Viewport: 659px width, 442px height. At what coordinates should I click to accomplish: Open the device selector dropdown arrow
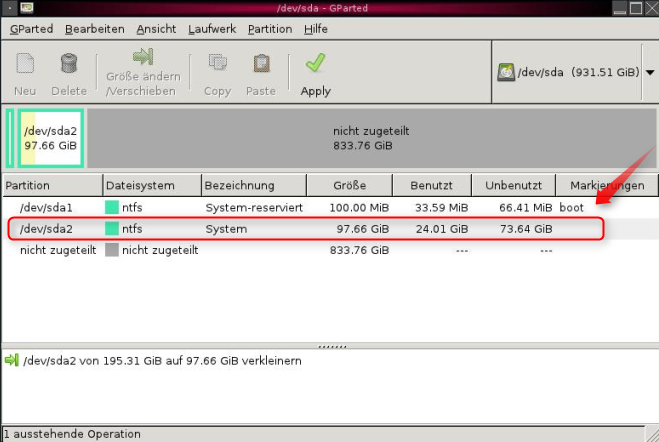tap(650, 72)
